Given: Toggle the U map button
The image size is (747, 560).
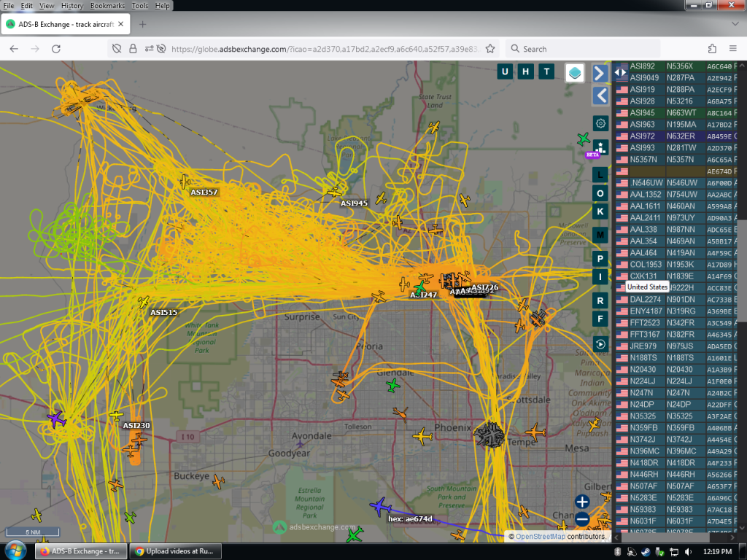Looking at the screenshot, I should pyautogui.click(x=505, y=72).
